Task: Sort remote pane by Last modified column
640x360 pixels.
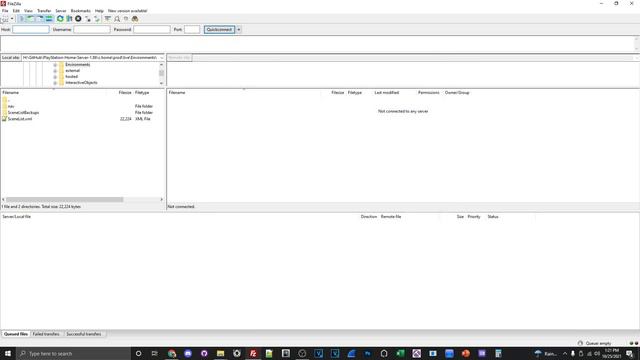Action: tap(387, 93)
